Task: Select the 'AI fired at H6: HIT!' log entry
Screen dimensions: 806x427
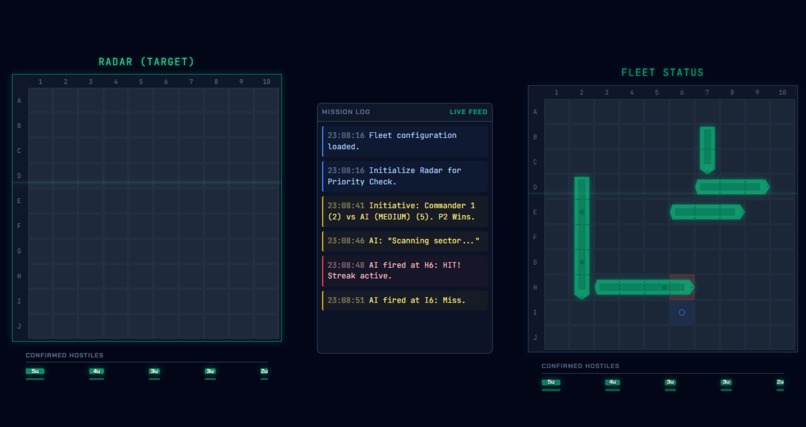Action: tap(405, 271)
